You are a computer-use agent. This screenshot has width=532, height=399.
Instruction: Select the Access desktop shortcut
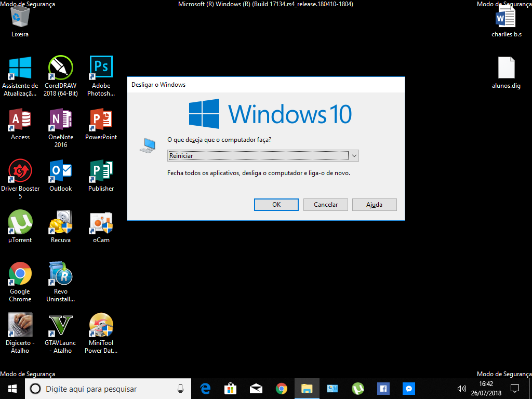pyautogui.click(x=20, y=124)
